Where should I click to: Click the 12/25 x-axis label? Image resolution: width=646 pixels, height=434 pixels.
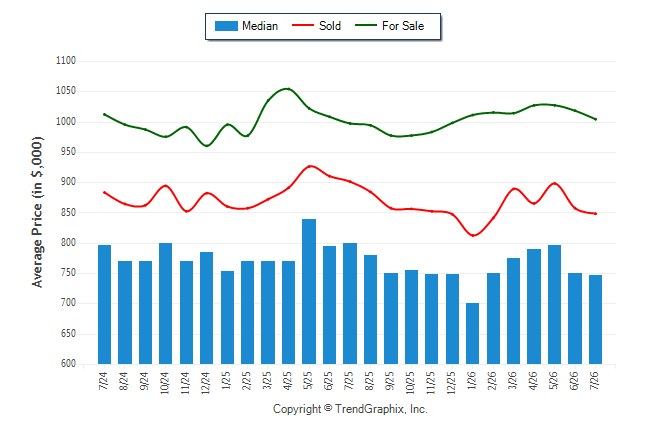(x=452, y=383)
